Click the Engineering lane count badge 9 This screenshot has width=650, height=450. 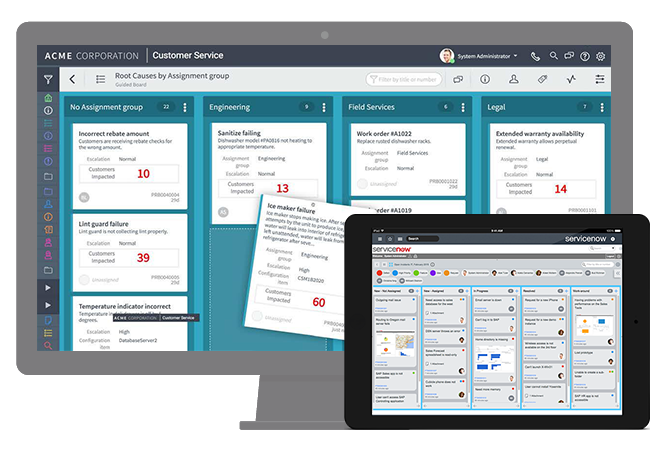[306, 107]
